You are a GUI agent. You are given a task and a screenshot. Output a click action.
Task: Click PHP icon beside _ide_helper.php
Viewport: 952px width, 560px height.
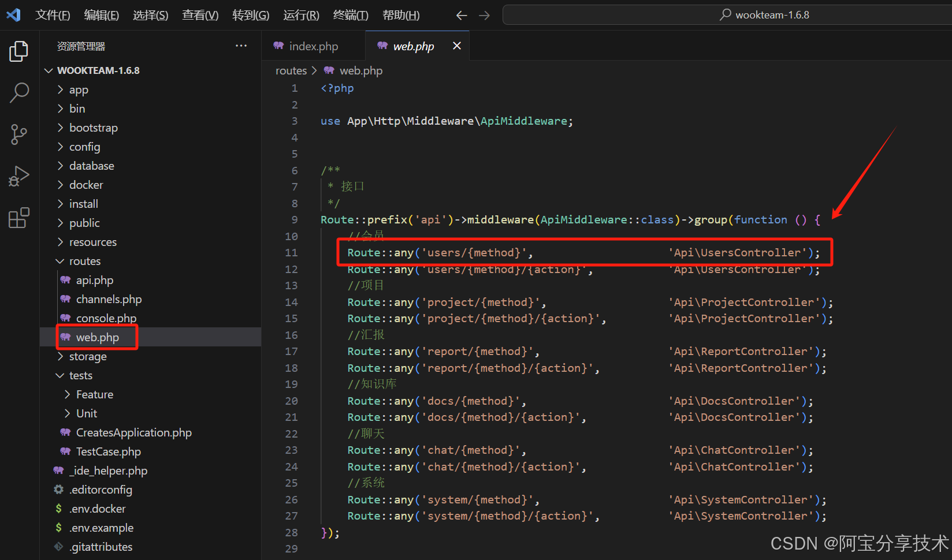[58, 471]
